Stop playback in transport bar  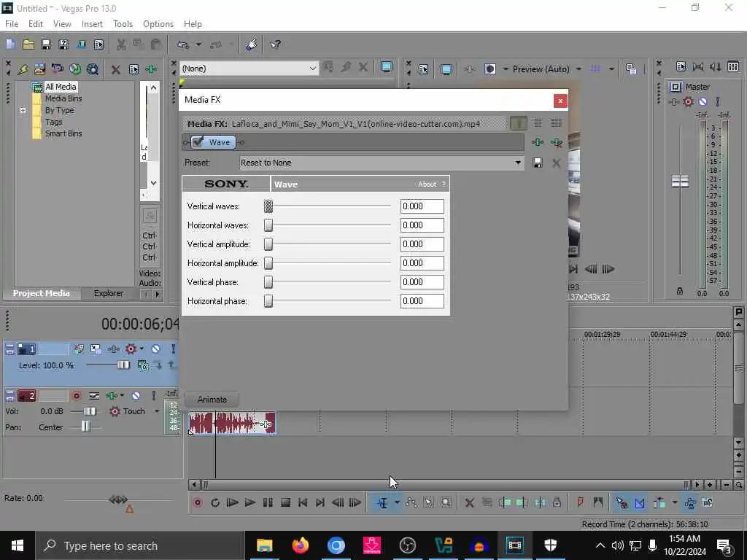[285, 503]
